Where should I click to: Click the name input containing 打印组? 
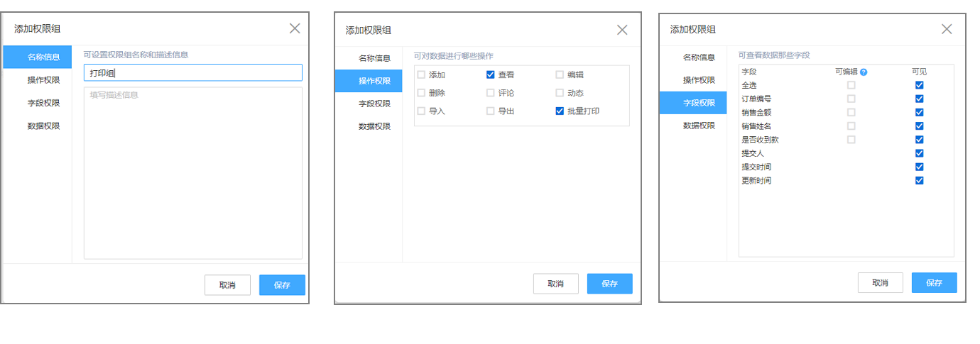click(x=192, y=73)
